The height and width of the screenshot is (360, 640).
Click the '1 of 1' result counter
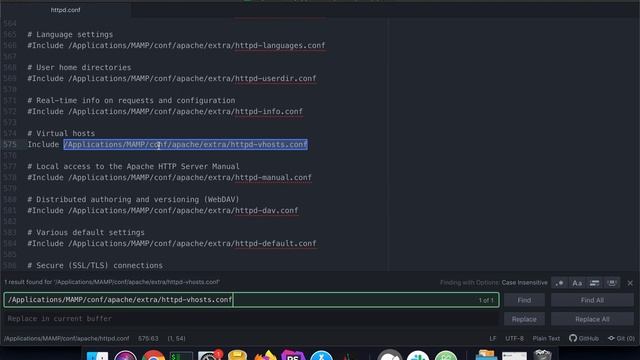(x=486, y=300)
